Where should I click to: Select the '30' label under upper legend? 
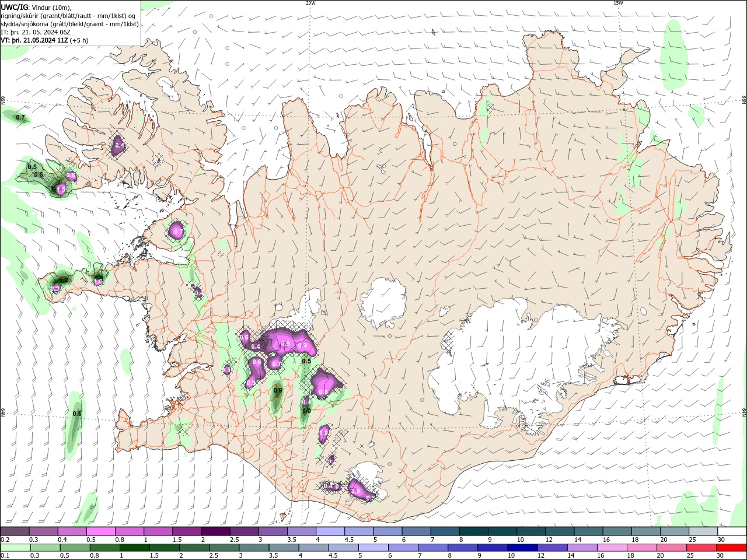(721, 540)
